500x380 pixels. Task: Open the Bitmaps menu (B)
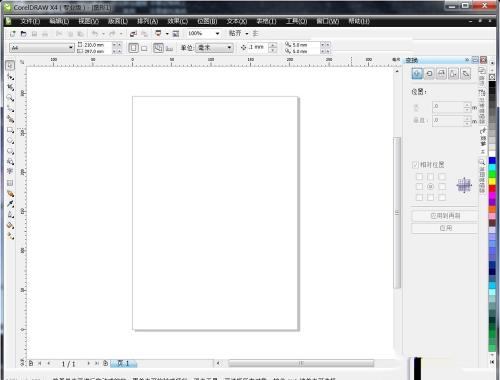tap(207, 21)
